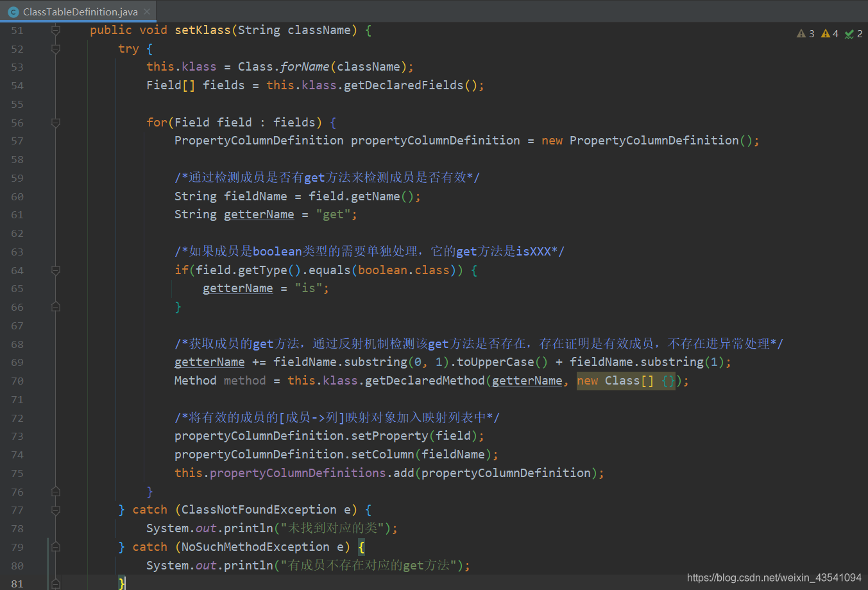Click line number 75 in gutter
The image size is (868, 590).
click(x=17, y=474)
